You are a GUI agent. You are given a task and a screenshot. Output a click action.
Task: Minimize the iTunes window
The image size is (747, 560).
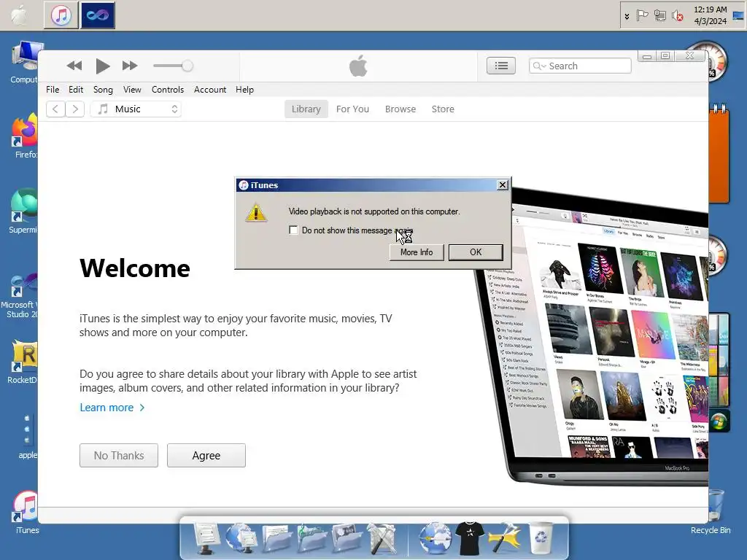point(647,56)
